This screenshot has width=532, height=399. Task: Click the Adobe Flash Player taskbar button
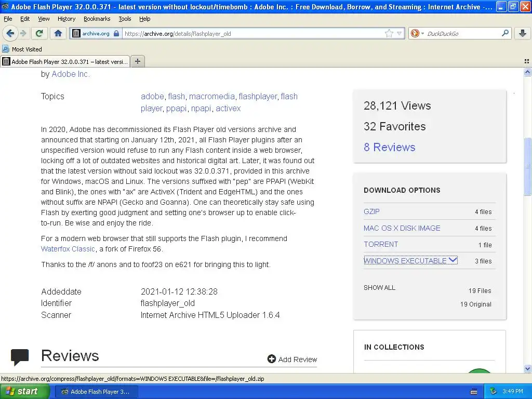coord(96,392)
